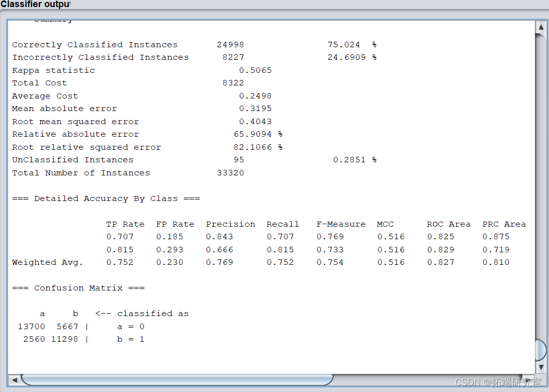Click the weighted ROC Area 0.827
Screen dimensions: 549x392
tap(440, 262)
